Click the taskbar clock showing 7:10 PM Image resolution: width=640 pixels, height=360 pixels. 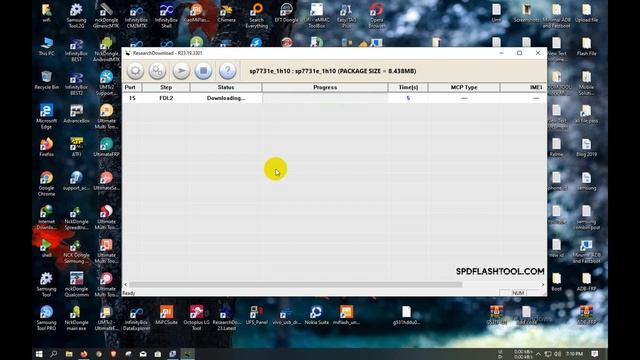click(574, 354)
